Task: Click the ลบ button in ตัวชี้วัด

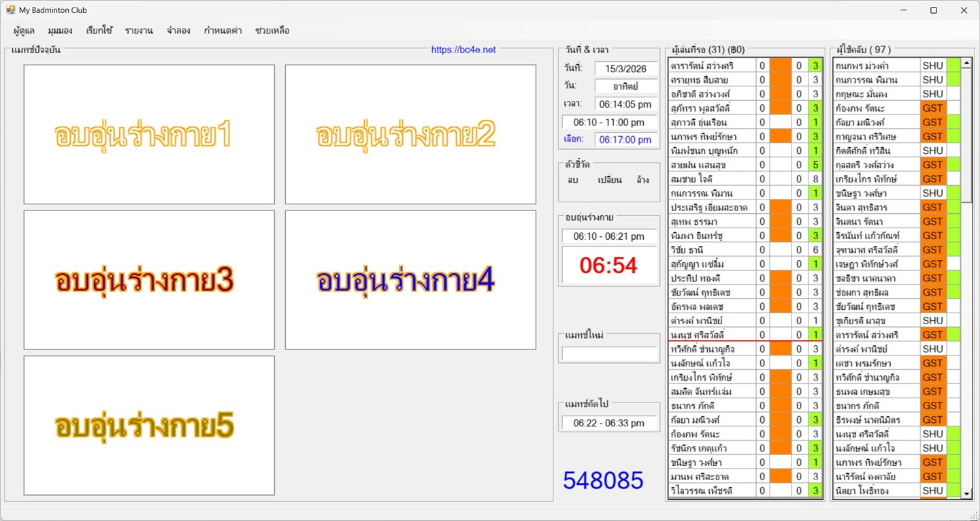Action: (572, 180)
